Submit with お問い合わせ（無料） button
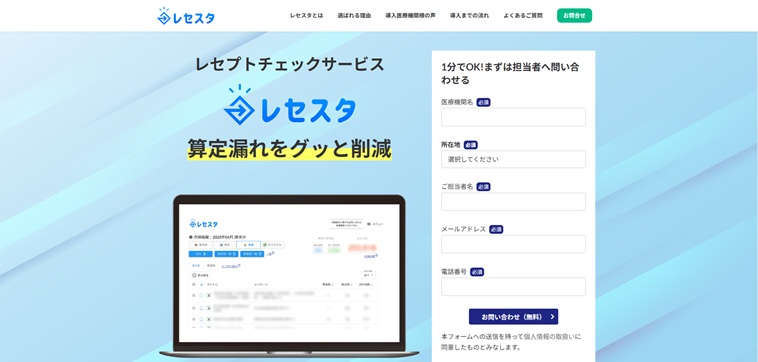The width and height of the screenshot is (758, 362). (x=513, y=317)
